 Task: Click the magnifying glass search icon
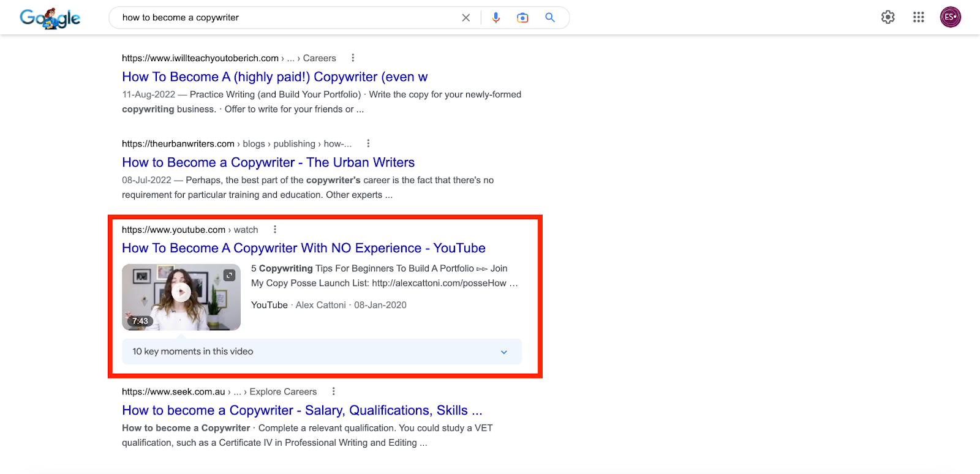point(550,18)
